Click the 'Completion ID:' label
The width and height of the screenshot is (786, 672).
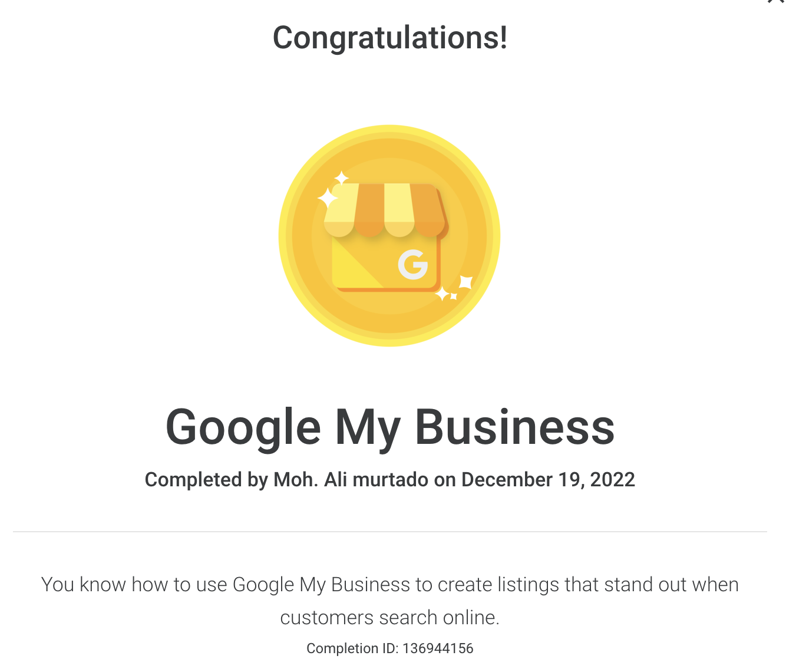point(352,648)
